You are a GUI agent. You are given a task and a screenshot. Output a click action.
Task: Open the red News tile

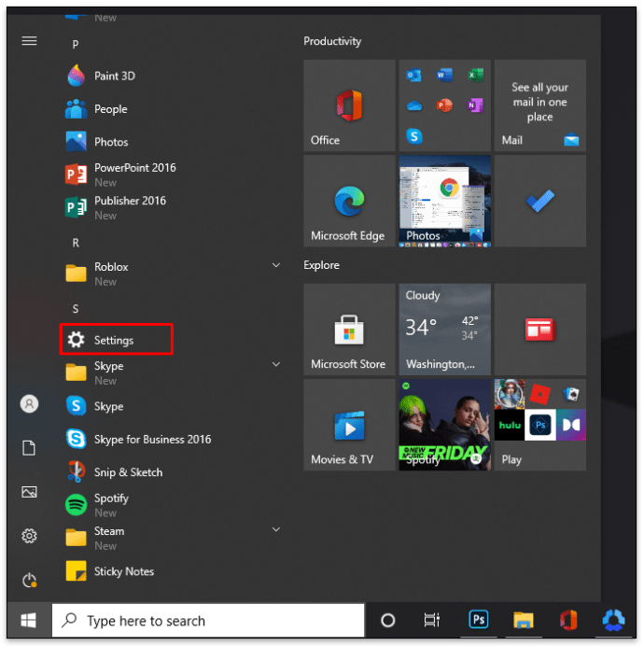pos(540,330)
